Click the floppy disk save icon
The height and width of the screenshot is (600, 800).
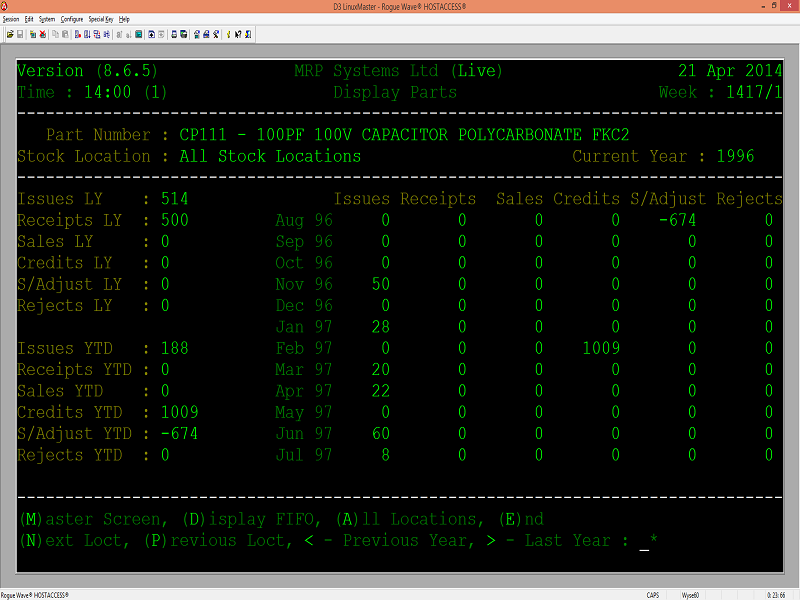click(x=20, y=34)
